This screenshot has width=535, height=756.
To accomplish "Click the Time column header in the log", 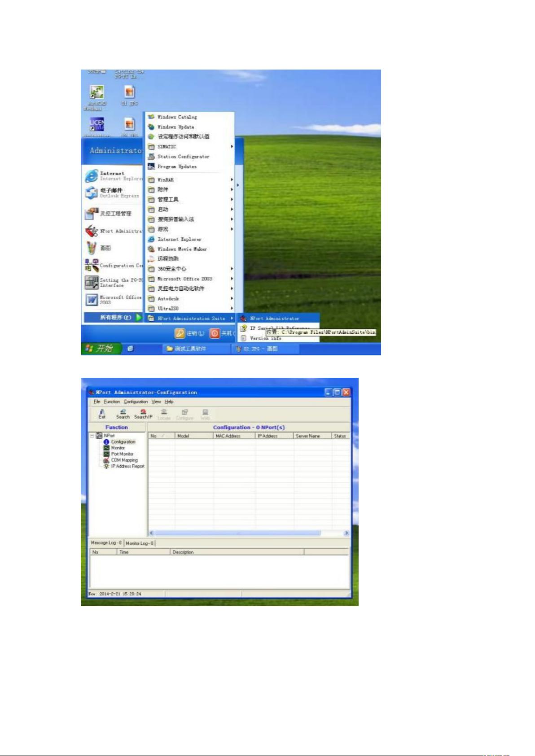I will [x=144, y=552].
